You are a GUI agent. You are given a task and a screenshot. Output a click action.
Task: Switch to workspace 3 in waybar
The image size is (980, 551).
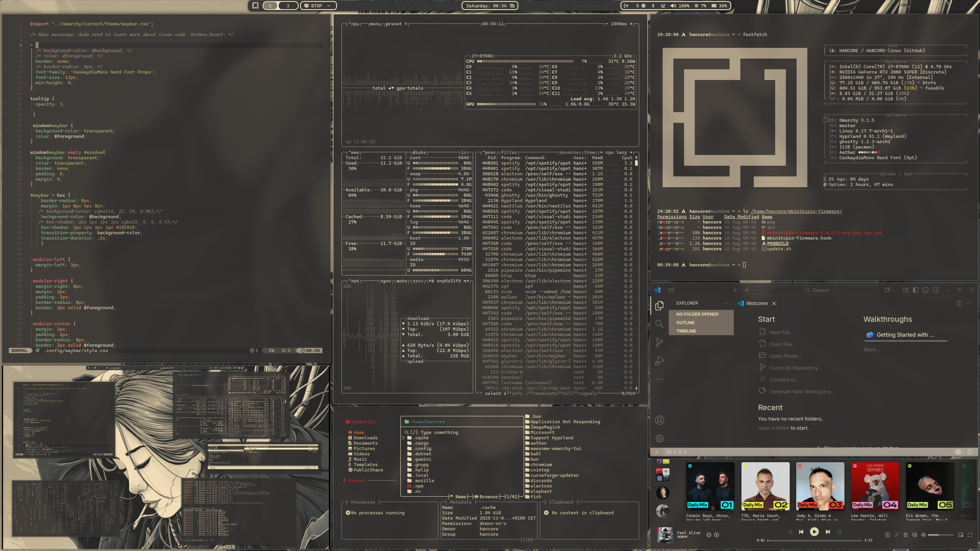click(x=288, y=6)
